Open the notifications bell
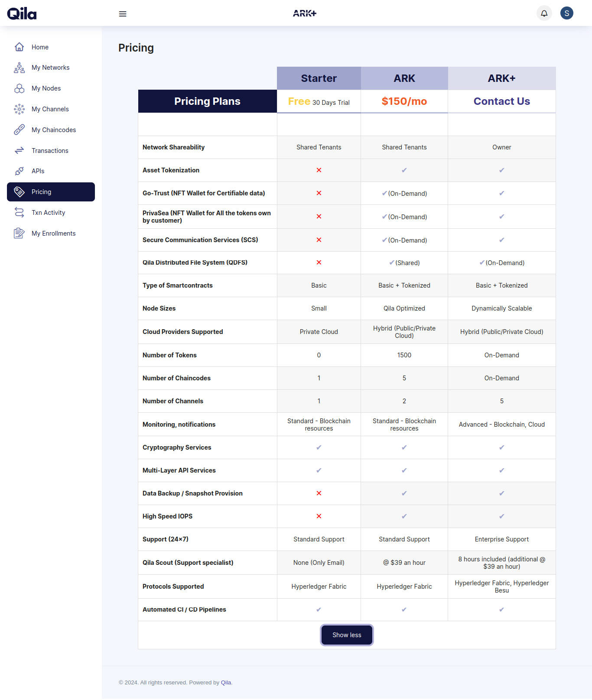The image size is (592, 700). 544,13
